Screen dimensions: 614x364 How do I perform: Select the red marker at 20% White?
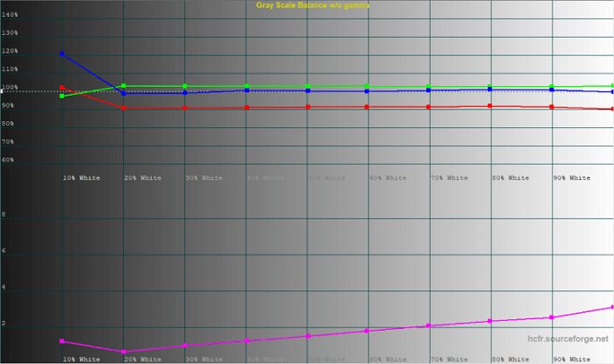[124, 108]
